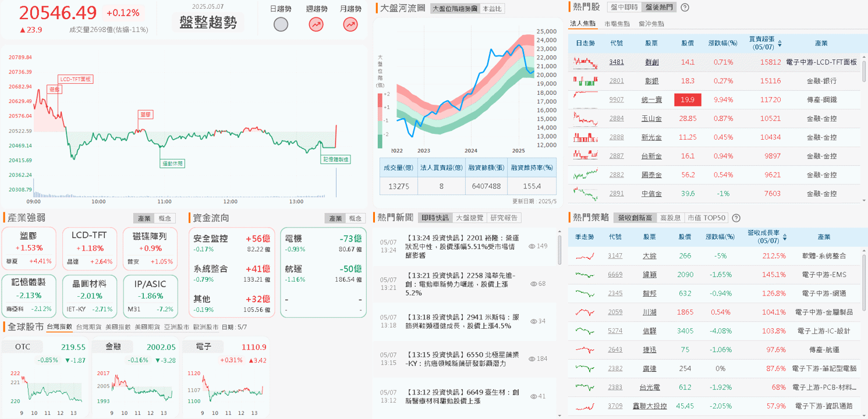The height and width of the screenshot is (419, 868).
Task: Open the 記憶體製 industry card
Action: 29,296
